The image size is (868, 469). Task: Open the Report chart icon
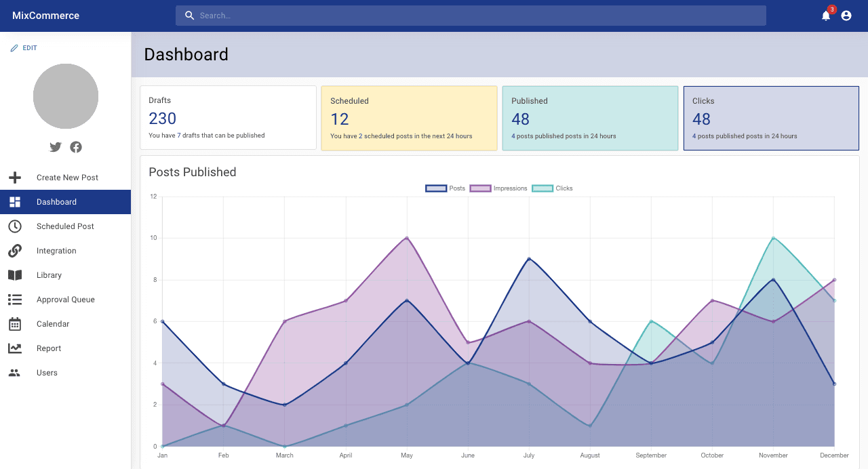(x=14, y=348)
